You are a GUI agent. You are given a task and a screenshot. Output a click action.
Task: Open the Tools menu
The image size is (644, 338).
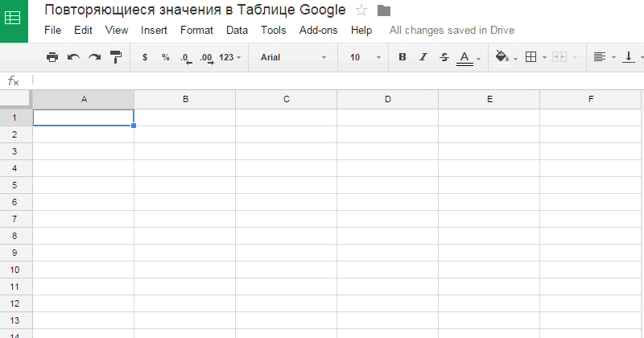tap(273, 31)
